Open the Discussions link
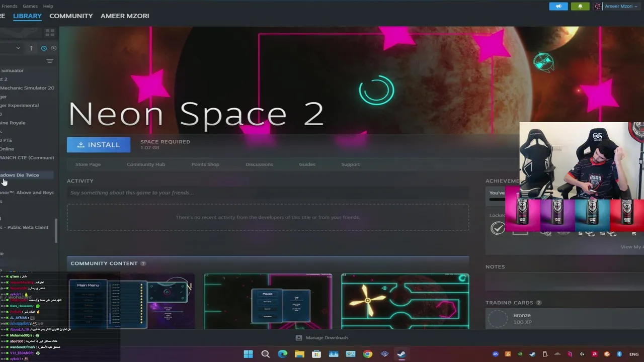The width and height of the screenshot is (644, 362). pyautogui.click(x=259, y=164)
